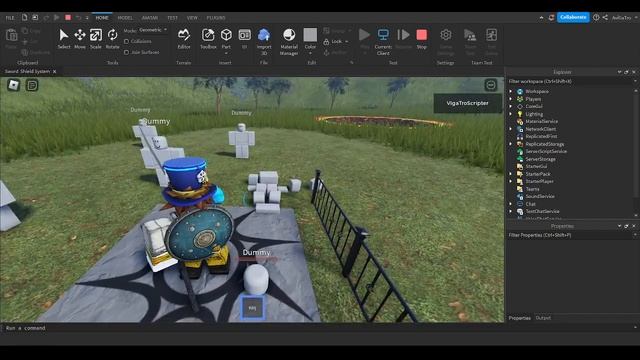
Task: Activate the Move tool
Action: (x=80, y=35)
